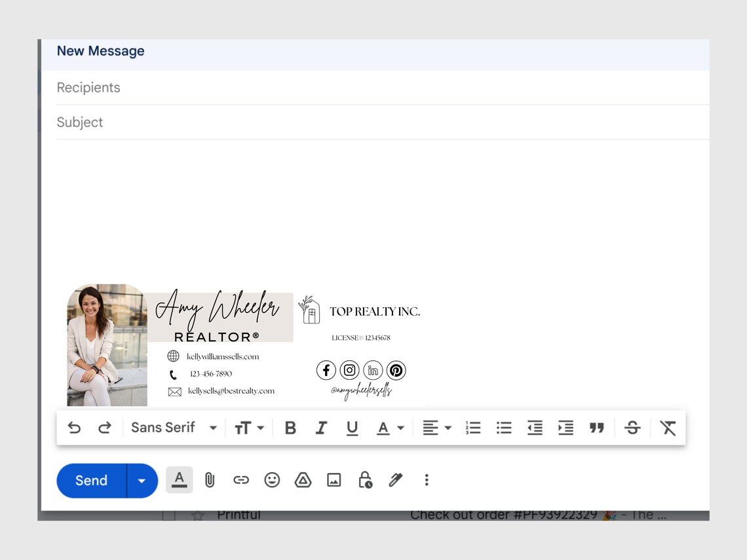Remove all text formatting
The height and width of the screenshot is (560, 747).
click(668, 427)
